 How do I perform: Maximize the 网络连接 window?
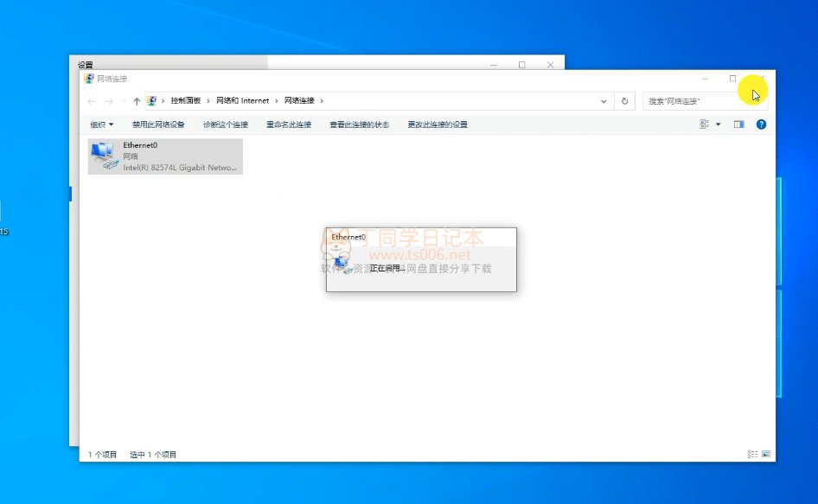tap(732, 79)
